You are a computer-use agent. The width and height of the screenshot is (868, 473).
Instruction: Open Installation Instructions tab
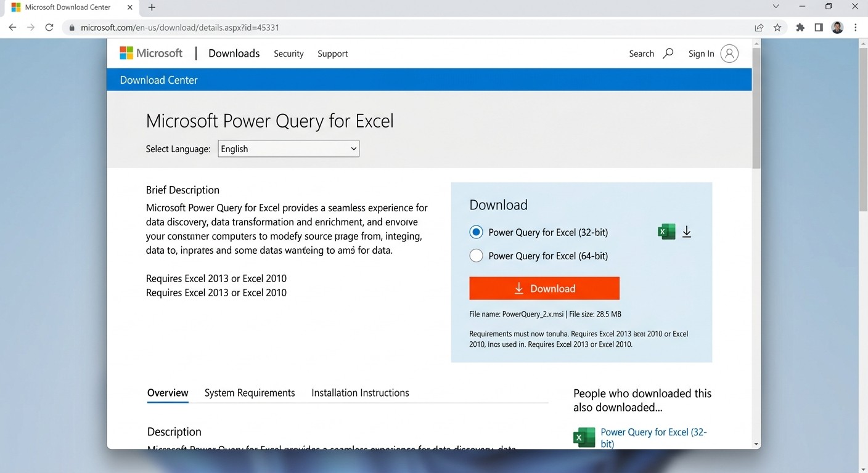pos(360,392)
